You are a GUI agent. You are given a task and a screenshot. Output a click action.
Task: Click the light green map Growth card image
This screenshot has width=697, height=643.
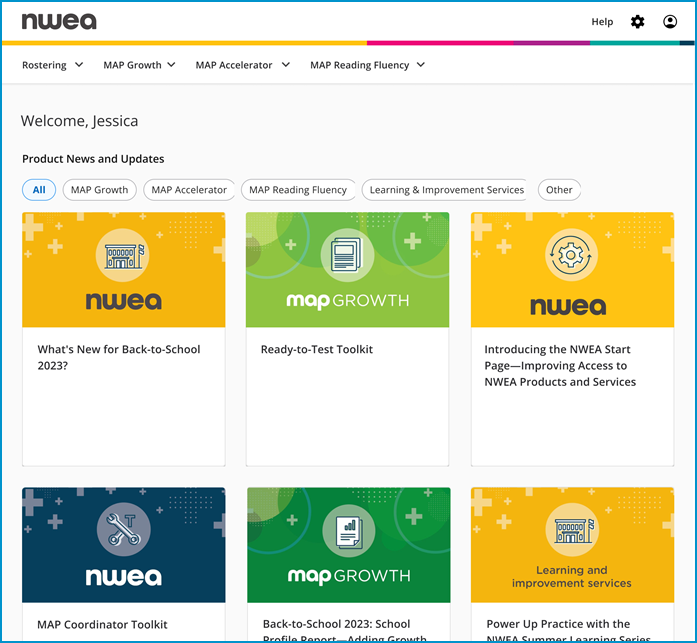pyautogui.click(x=348, y=270)
